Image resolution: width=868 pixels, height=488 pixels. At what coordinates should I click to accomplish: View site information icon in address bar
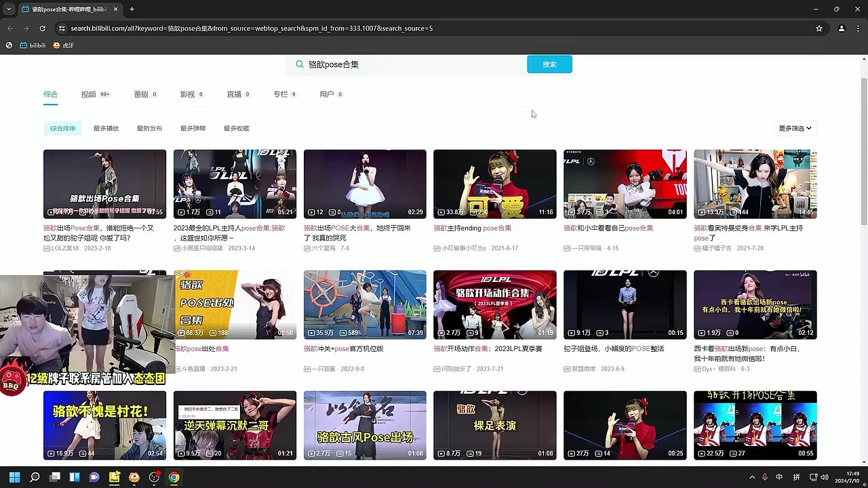(x=62, y=28)
